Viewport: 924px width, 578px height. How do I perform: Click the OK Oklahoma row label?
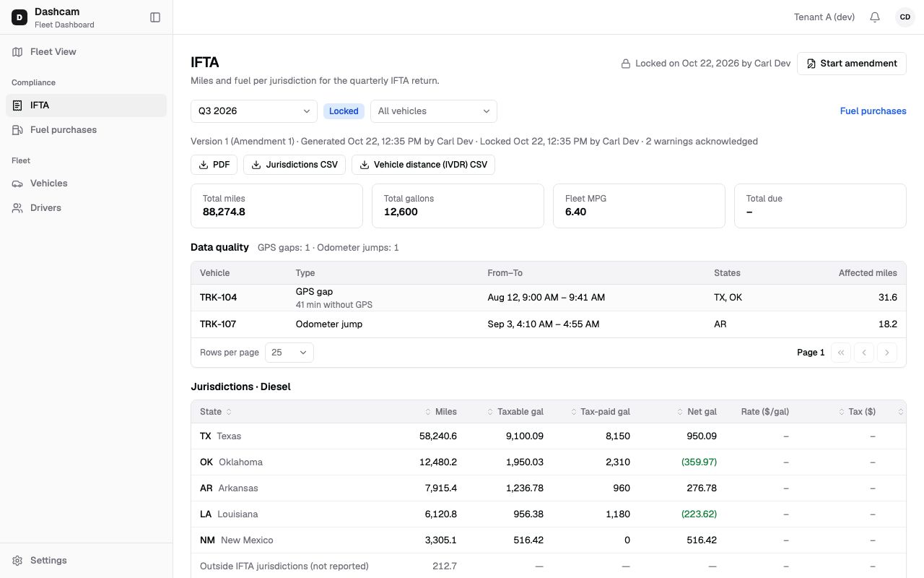point(231,462)
